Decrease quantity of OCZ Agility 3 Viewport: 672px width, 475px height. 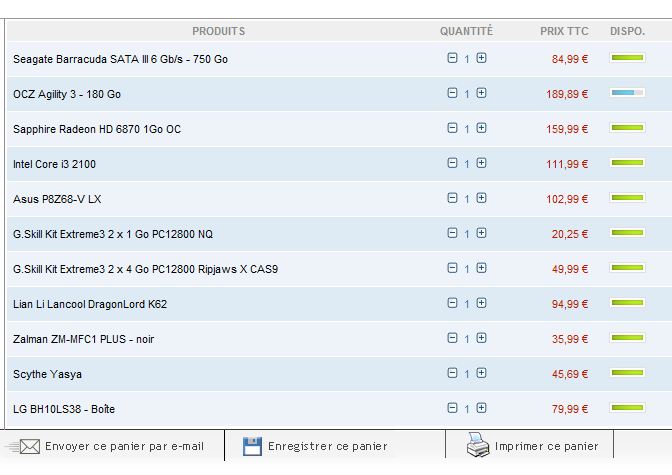[x=452, y=93]
